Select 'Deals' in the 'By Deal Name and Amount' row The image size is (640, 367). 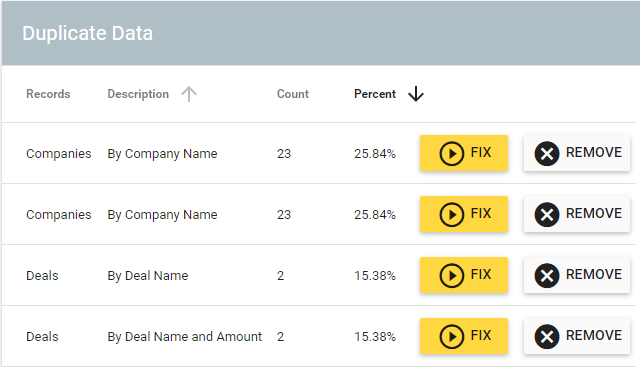[x=42, y=337]
